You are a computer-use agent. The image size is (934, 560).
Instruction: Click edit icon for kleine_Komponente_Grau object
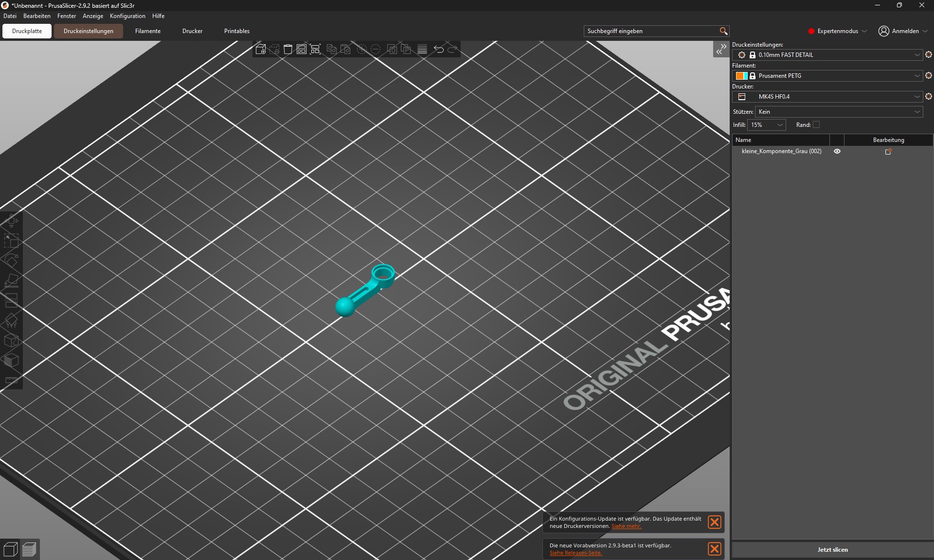click(x=888, y=152)
